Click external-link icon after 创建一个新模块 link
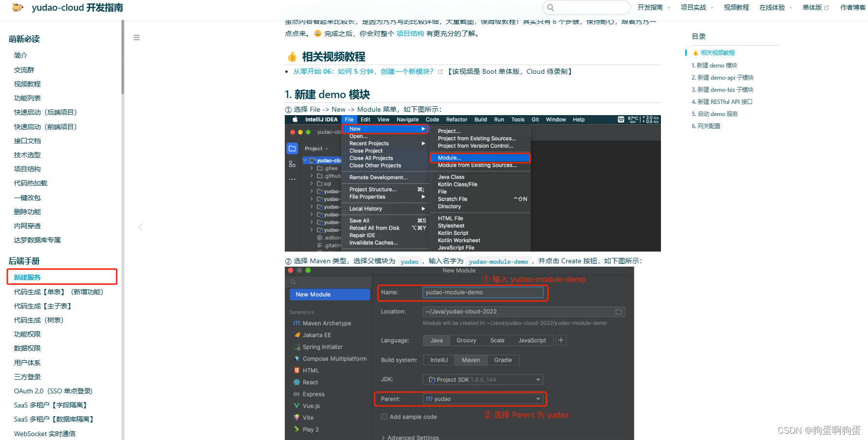 point(440,72)
